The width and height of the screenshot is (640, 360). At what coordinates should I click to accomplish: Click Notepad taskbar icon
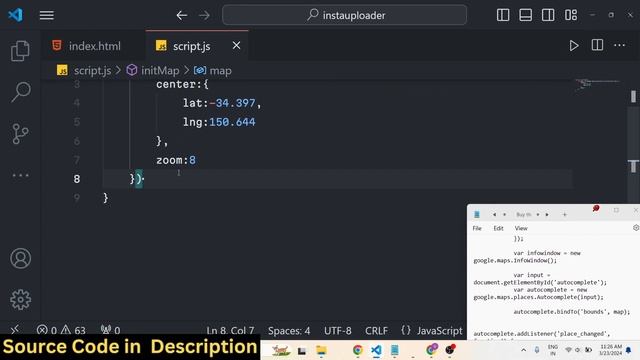click(395, 350)
